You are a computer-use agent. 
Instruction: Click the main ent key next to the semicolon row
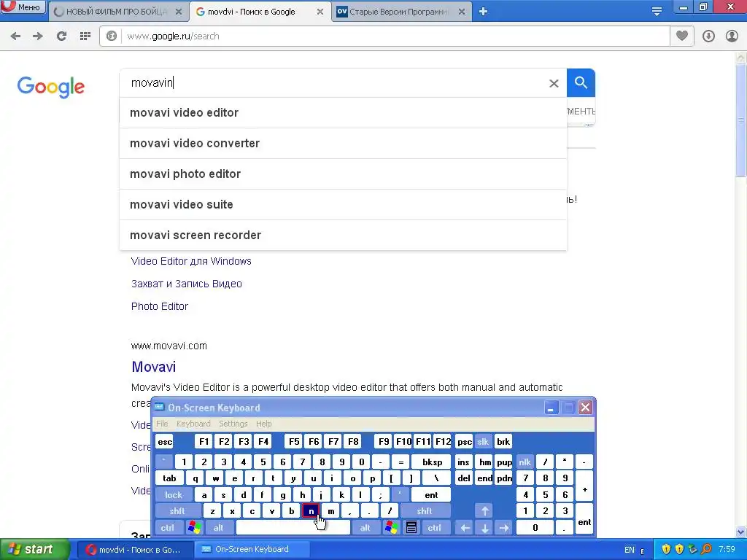431,495
